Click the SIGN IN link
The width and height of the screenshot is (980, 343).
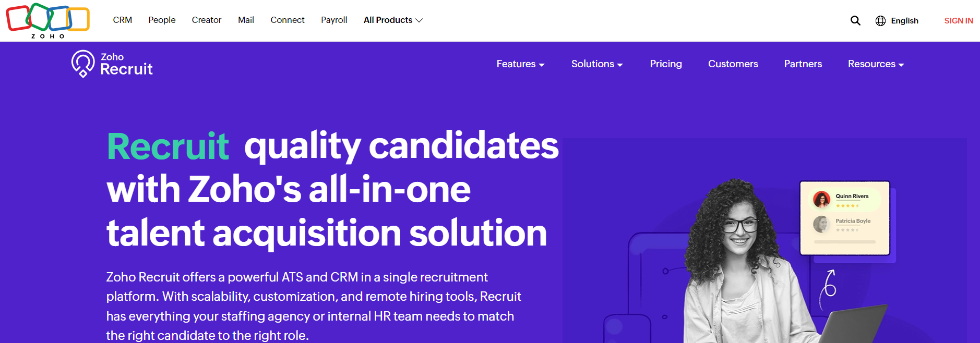958,20
